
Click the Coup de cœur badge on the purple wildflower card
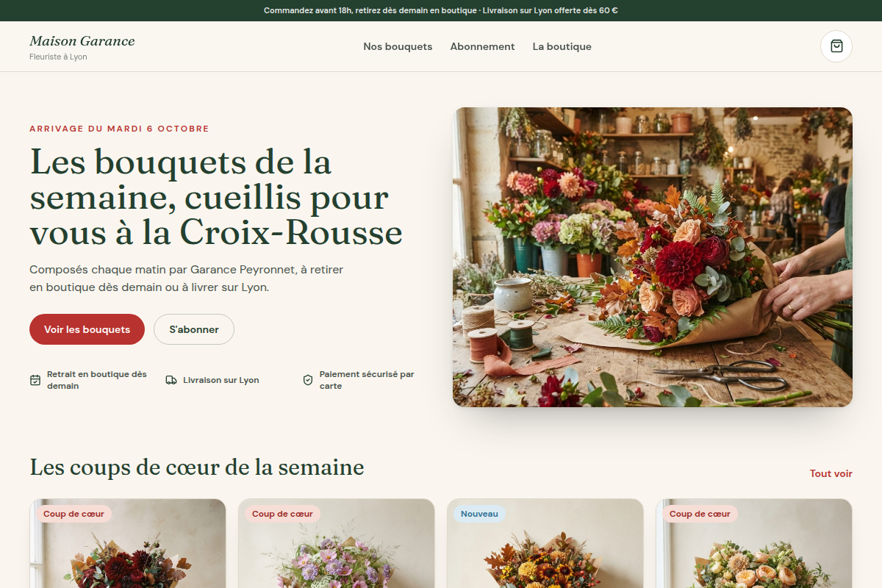[282, 514]
